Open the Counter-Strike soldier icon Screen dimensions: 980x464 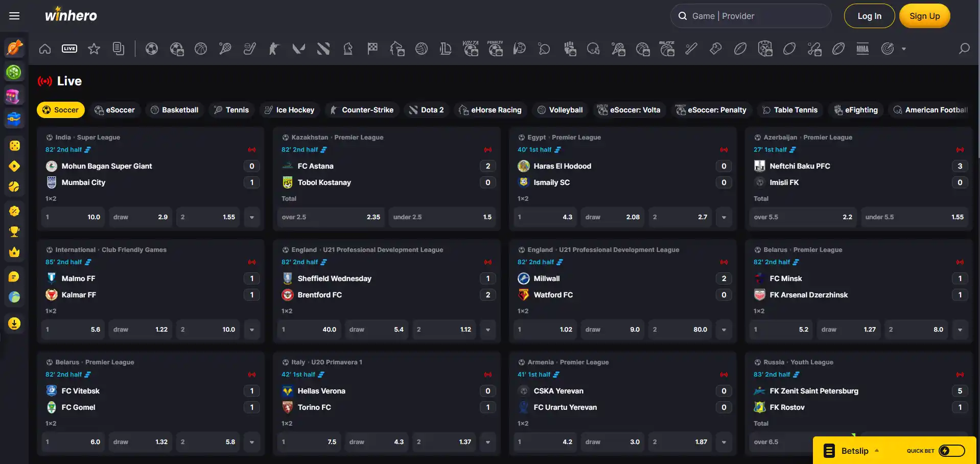click(x=274, y=49)
